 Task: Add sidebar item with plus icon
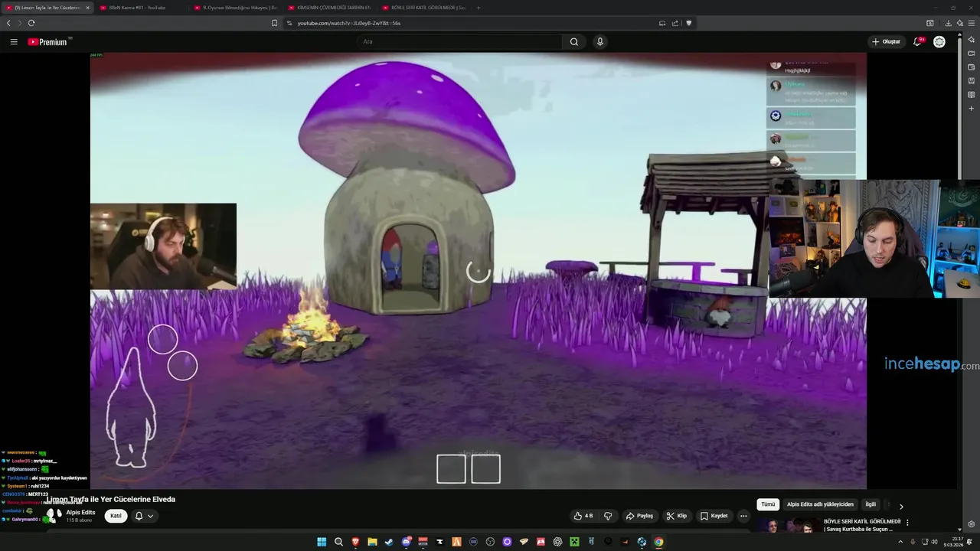coord(971,108)
